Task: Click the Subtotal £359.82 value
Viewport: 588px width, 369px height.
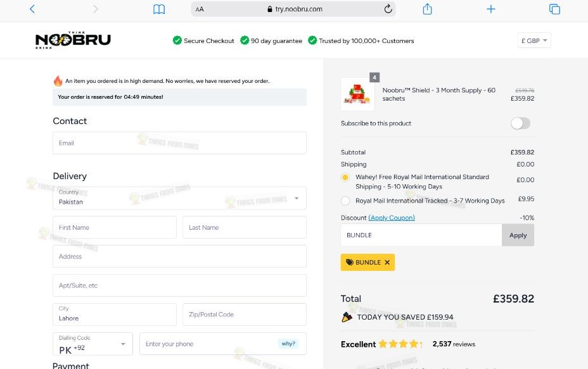Action: click(x=522, y=152)
